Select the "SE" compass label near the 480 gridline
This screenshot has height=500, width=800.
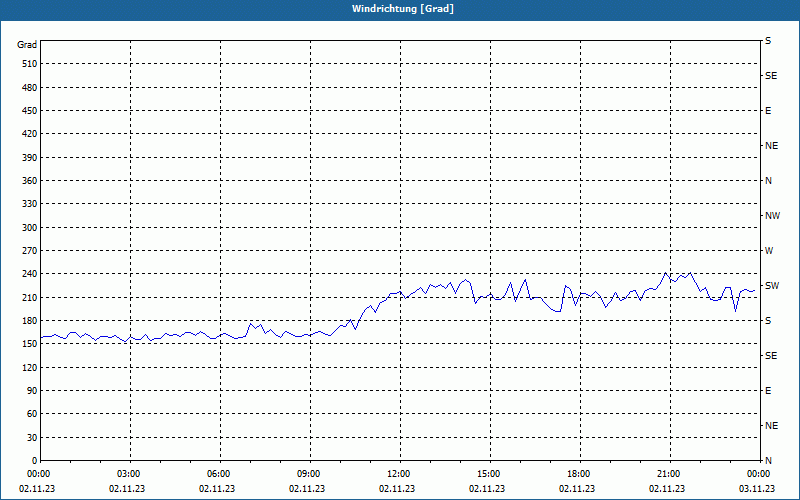point(771,76)
